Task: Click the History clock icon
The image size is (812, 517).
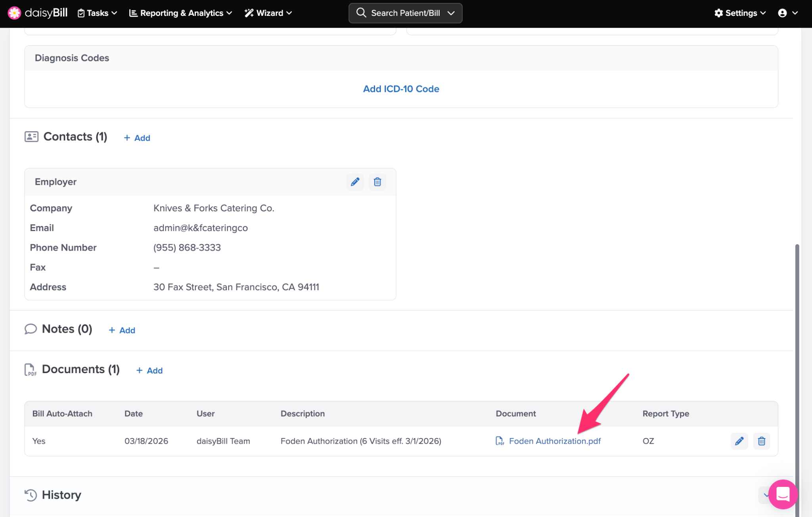Action: (31, 495)
